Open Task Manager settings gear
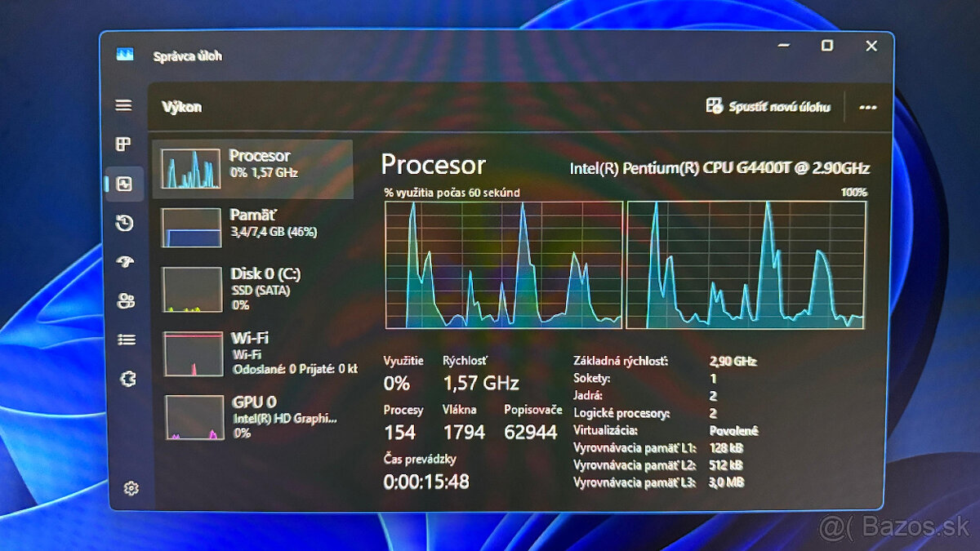This screenshot has width=980, height=551. [131, 488]
